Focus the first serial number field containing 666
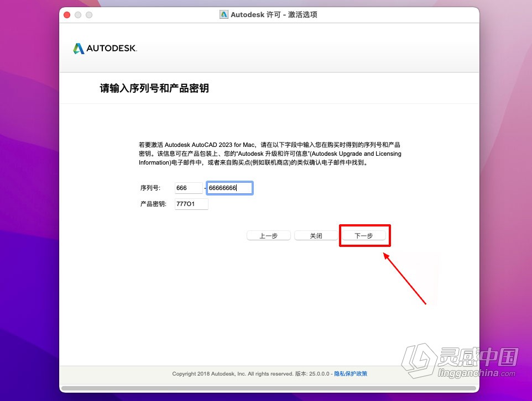The width and height of the screenshot is (532, 401). 189,188
